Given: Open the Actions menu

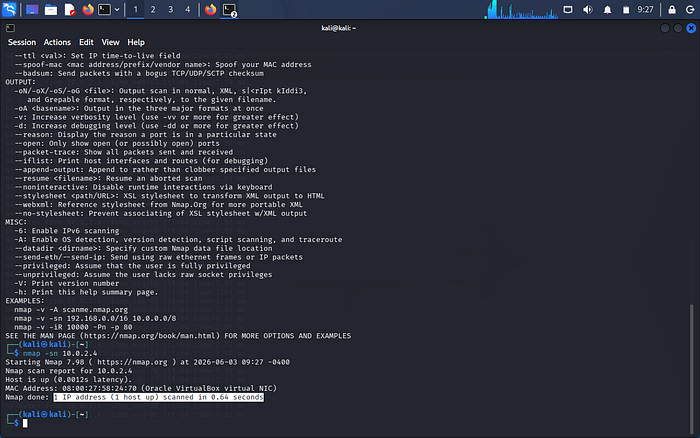Looking at the screenshot, I should tap(57, 42).
